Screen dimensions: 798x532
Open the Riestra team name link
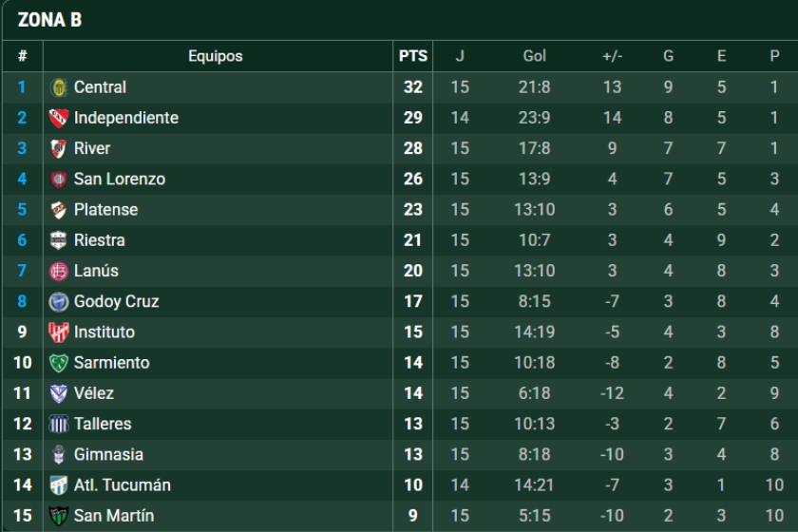[x=99, y=240]
